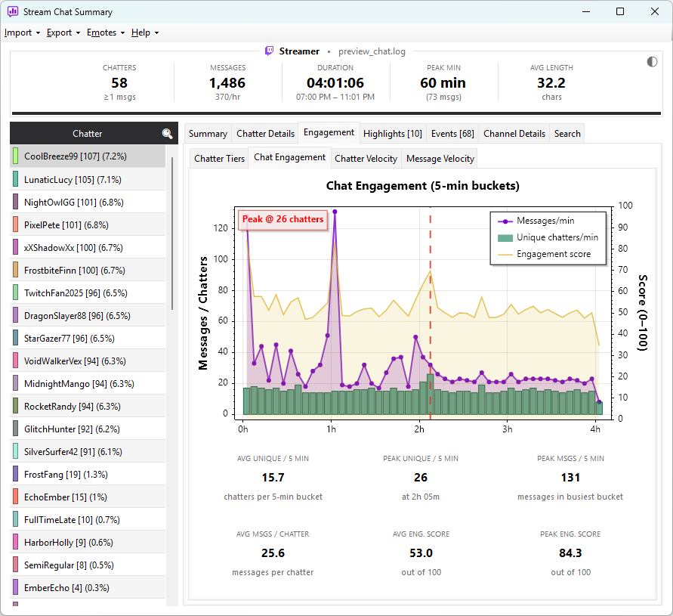Viewport: 673px width, 616px height.
Task: Open the Events [68] tab
Action: click(x=452, y=134)
